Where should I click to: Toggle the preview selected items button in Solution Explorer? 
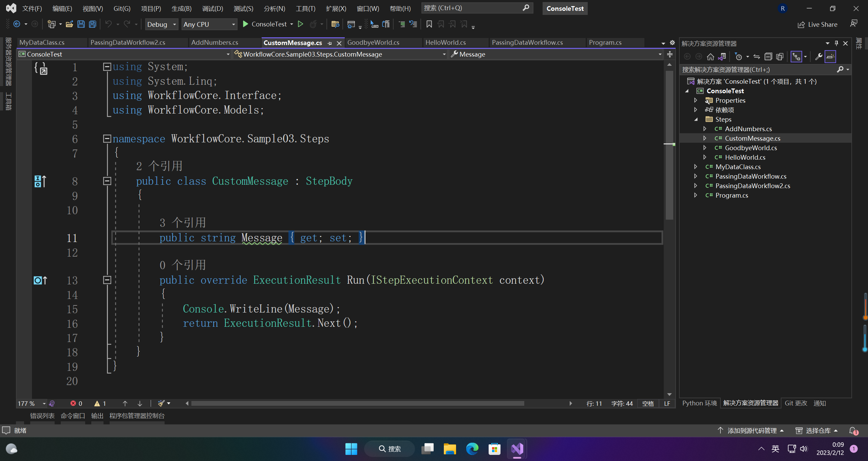click(830, 57)
